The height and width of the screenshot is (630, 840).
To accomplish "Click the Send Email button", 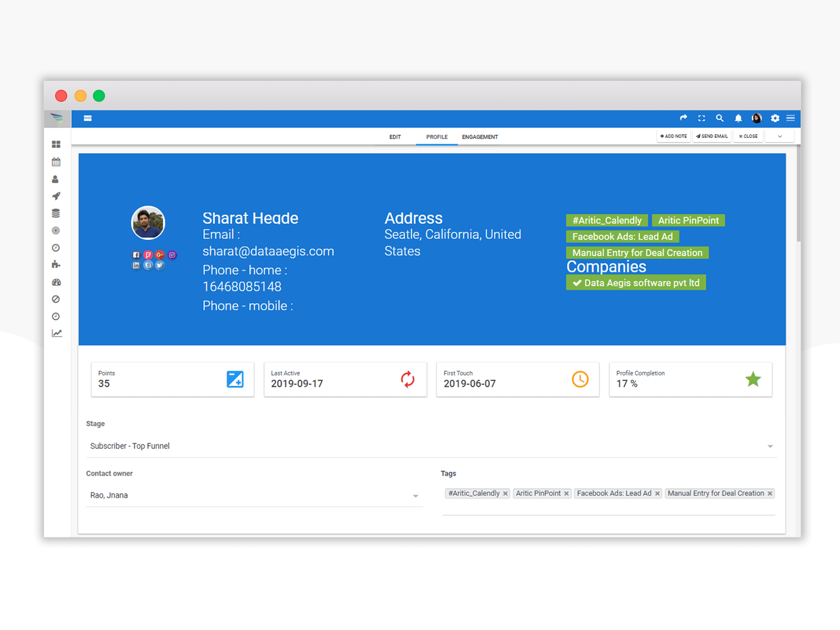I will pyautogui.click(x=712, y=136).
